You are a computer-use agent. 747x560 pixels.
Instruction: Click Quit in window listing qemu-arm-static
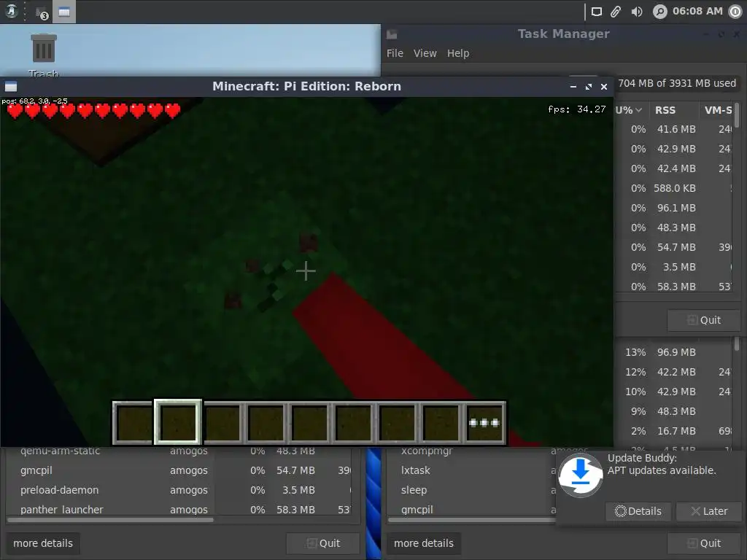pos(323,543)
